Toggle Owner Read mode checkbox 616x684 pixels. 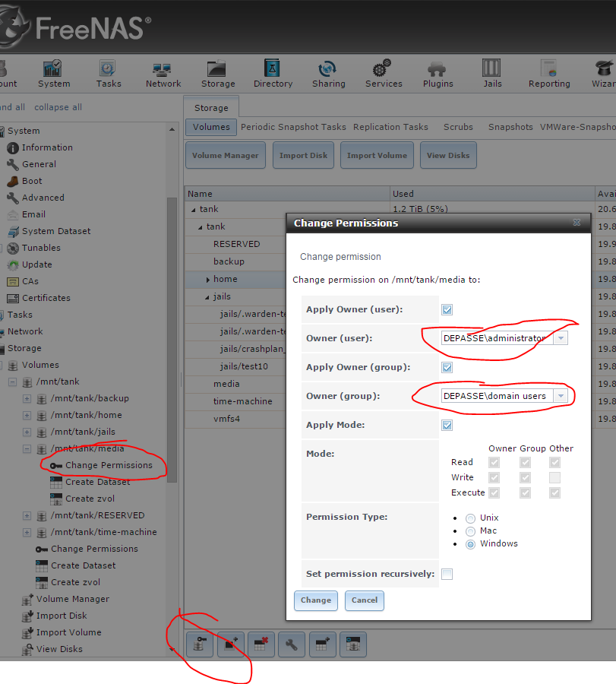(494, 462)
